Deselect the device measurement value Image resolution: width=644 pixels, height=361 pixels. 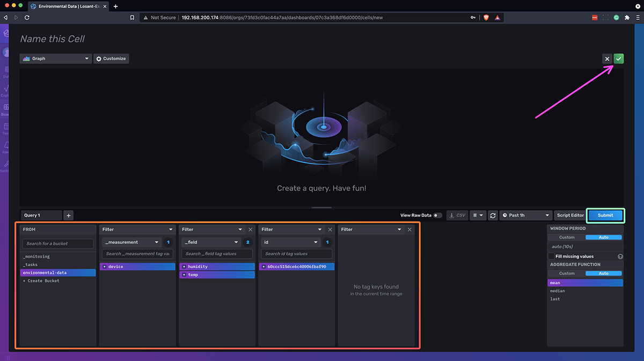(x=137, y=267)
